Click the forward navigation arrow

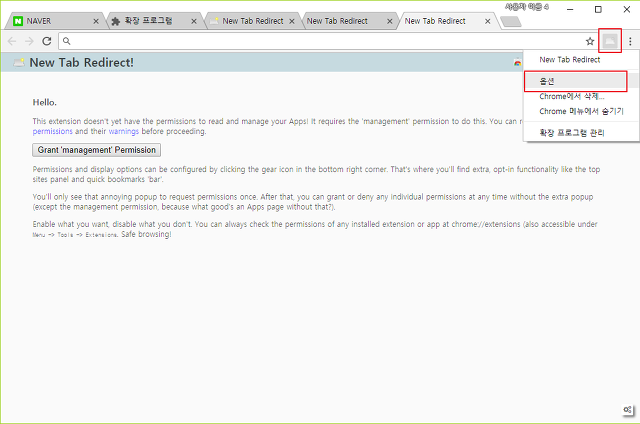[29, 41]
